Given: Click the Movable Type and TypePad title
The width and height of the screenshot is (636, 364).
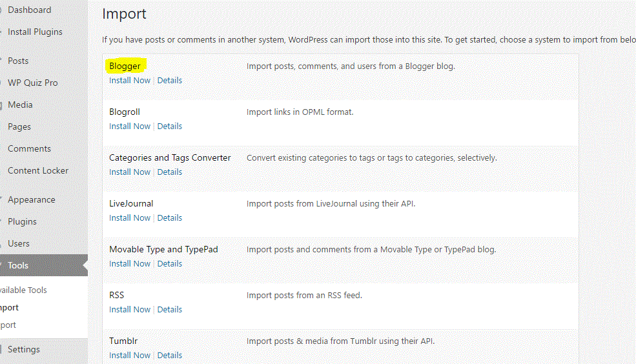Looking at the screenshot, I should pyautogui.click(x=163, y=249).
